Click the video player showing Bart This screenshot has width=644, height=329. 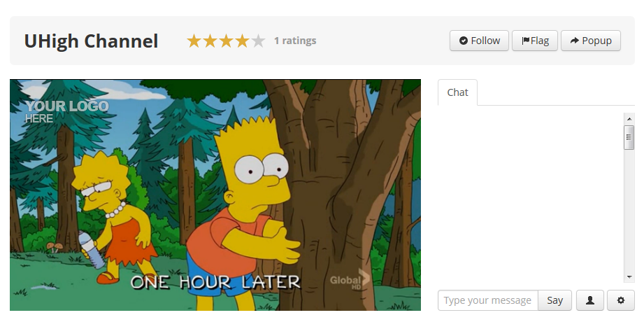[215, 195]
